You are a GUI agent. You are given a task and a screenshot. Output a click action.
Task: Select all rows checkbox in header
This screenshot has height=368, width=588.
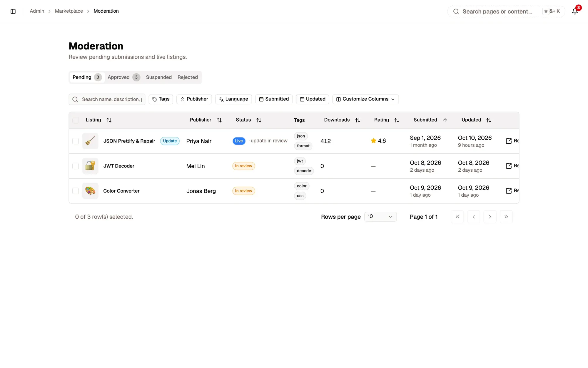click(76, 120)
